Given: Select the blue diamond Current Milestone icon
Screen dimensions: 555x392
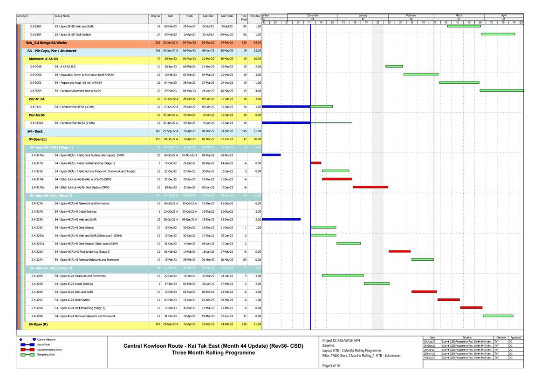Looking at the screenshot, I should coord(21,339).
